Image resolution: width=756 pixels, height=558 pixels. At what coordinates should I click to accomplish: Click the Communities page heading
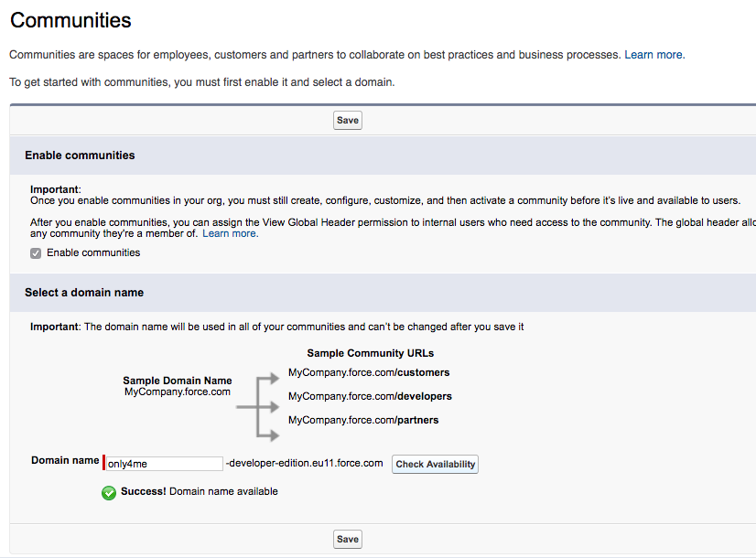pyautogui.click(x=70, y=20)
